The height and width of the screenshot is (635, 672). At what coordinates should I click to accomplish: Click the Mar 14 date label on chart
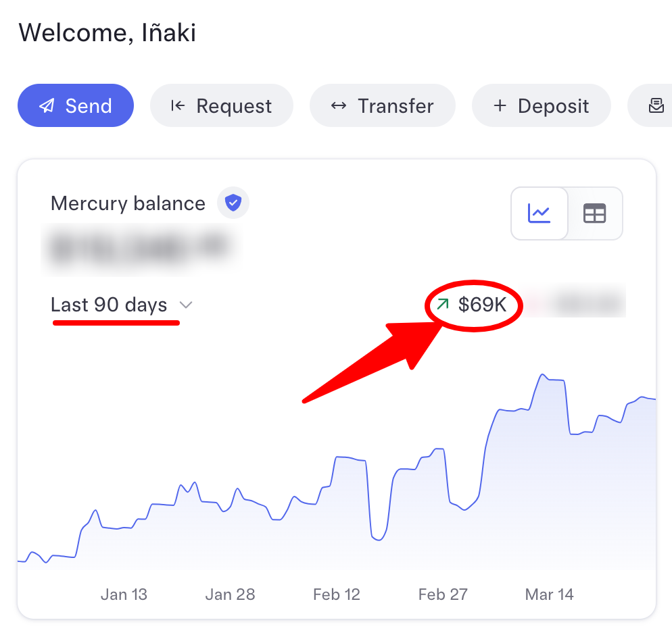[x=549, y=594]
